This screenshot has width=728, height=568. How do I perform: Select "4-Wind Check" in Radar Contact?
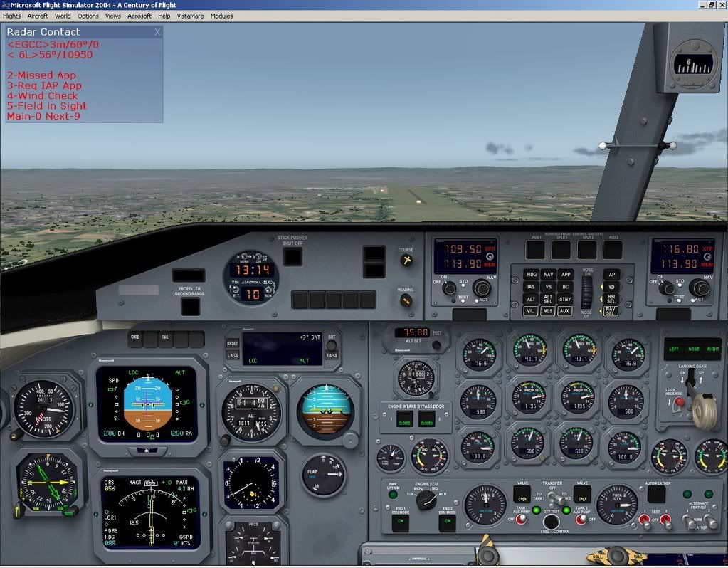[x=42, y=95]
